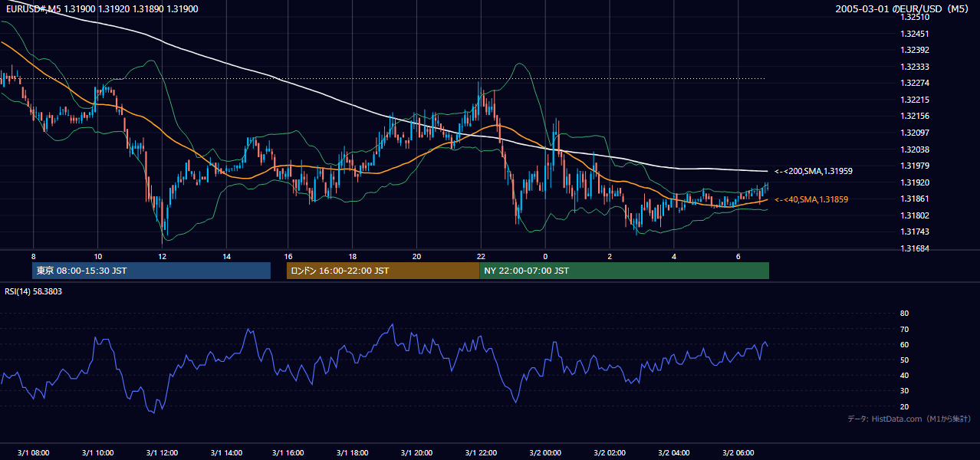The image size is (980, 460).
Task: Click the 3/2 04:00 time label
Action: coord(673,453)
